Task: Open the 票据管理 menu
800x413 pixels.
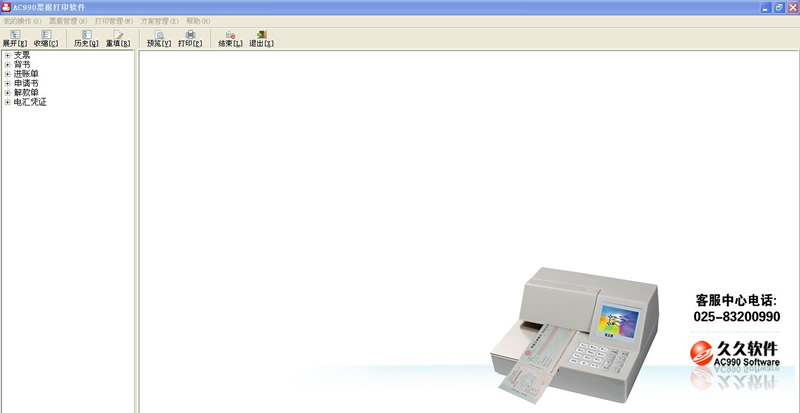Action: [68, 21]
